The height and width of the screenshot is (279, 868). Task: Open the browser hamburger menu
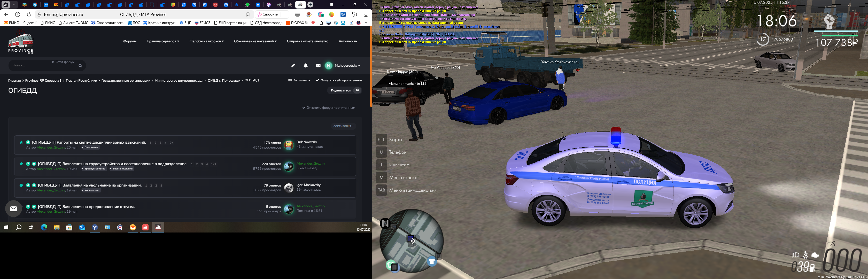point(331,5)
